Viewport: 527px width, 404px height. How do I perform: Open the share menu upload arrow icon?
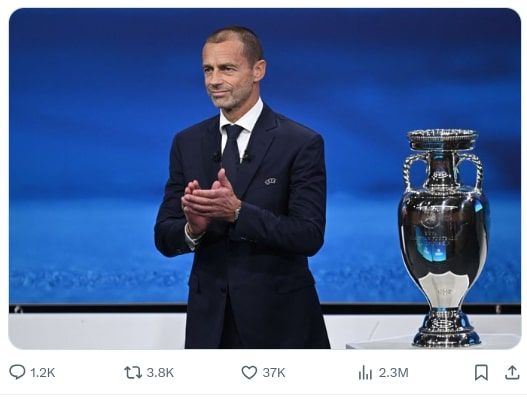coord(512,373)
